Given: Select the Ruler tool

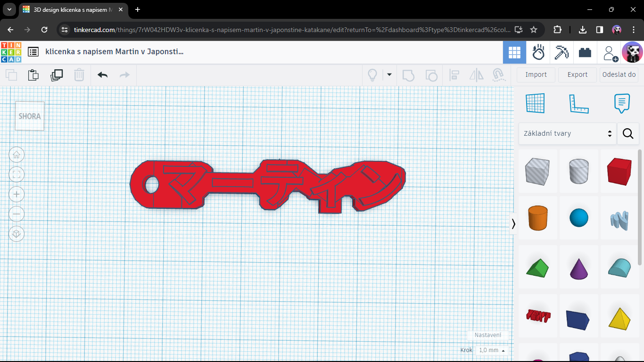Looking at the screenshot, I should tap(579, 104).
